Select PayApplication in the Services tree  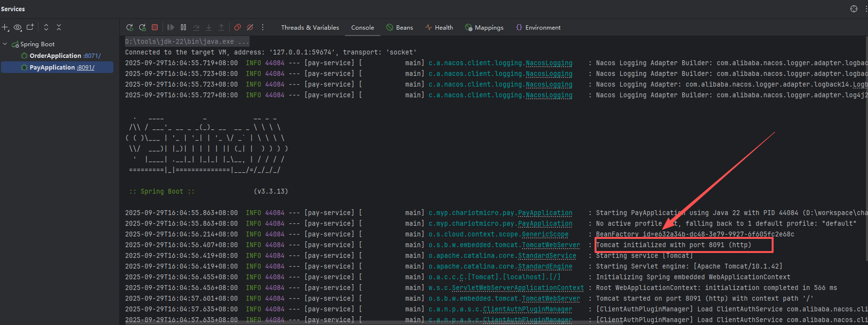point(52,67)
